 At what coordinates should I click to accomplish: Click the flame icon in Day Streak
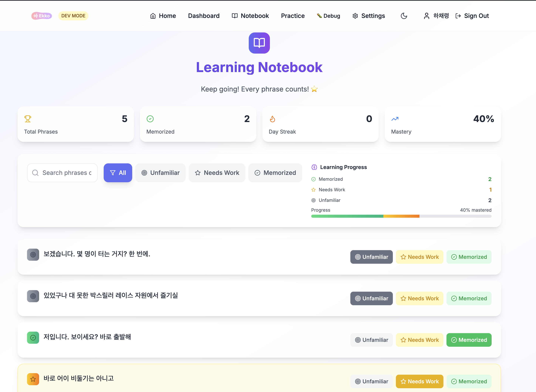(273, 119)
